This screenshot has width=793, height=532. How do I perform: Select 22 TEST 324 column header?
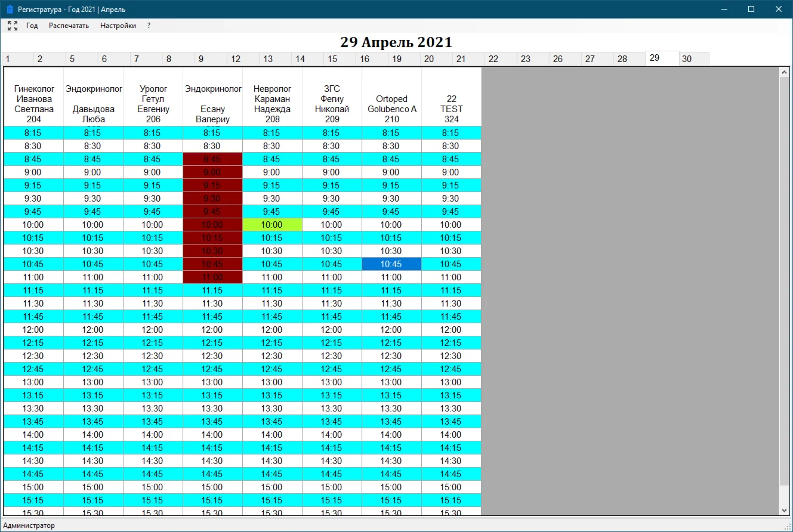pyautogui.click(x=452, y=97)
